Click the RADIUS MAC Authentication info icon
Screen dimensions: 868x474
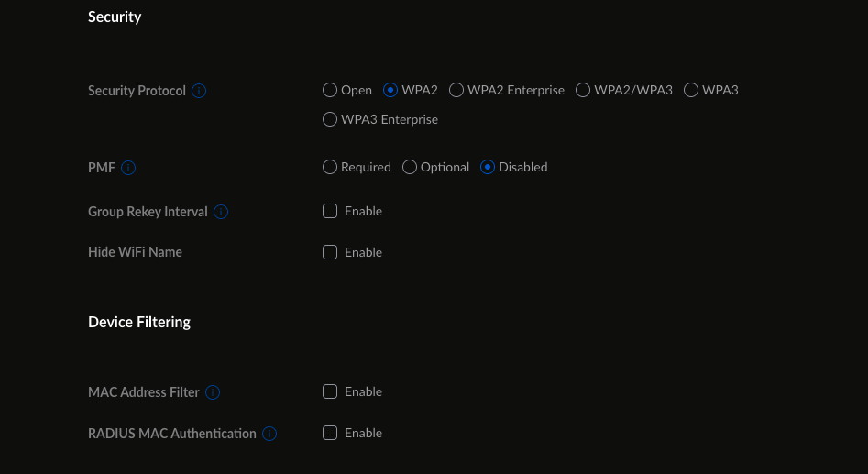[269, 434]
